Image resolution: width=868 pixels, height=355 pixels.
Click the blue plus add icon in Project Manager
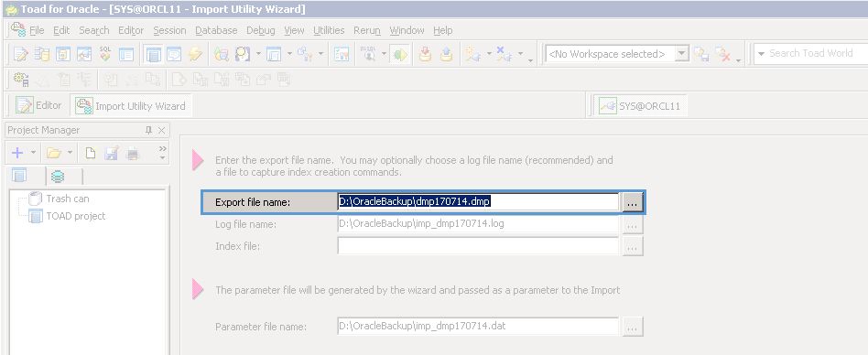tap(17, 153)
